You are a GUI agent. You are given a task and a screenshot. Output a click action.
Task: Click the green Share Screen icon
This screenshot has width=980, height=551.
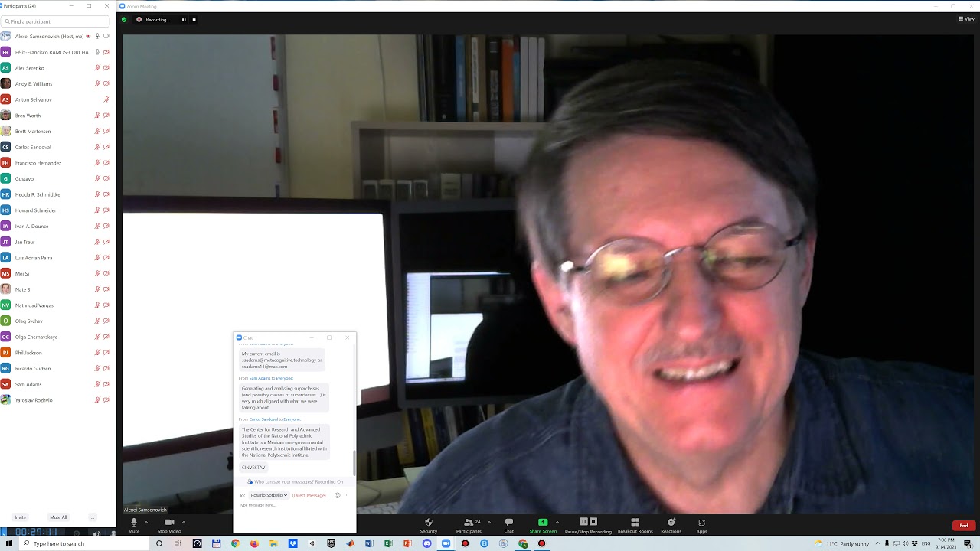[543, 522]
